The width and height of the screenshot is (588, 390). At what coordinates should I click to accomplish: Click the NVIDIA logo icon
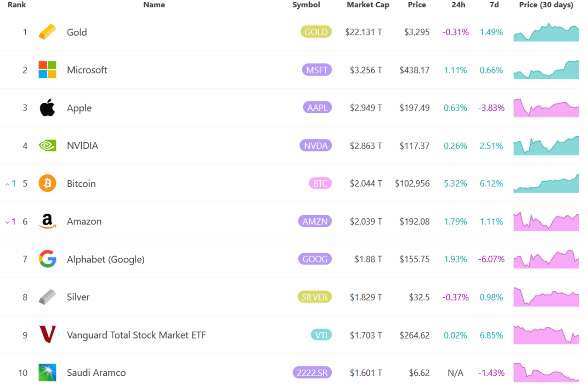click(x=47, y=145)
